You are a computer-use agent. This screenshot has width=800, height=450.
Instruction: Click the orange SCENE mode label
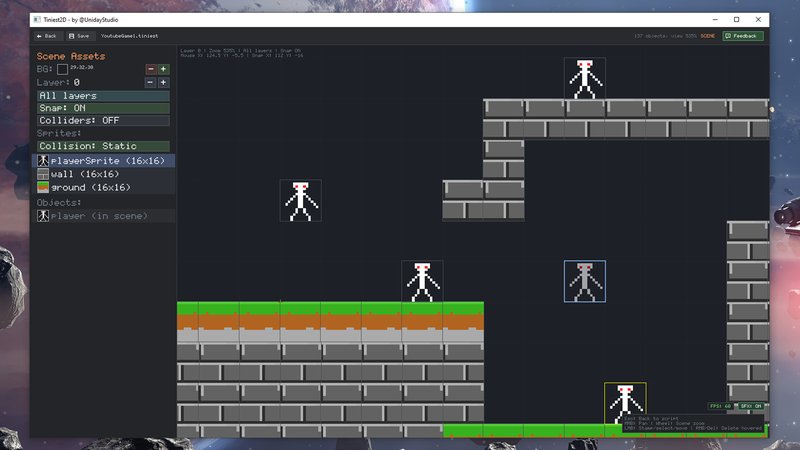coord(708,36)
